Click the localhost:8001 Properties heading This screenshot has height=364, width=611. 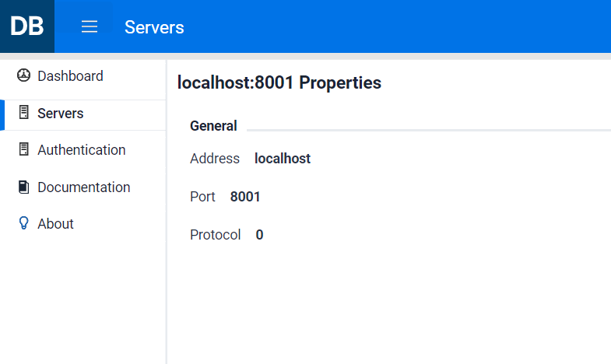click(x=279, y=82)
